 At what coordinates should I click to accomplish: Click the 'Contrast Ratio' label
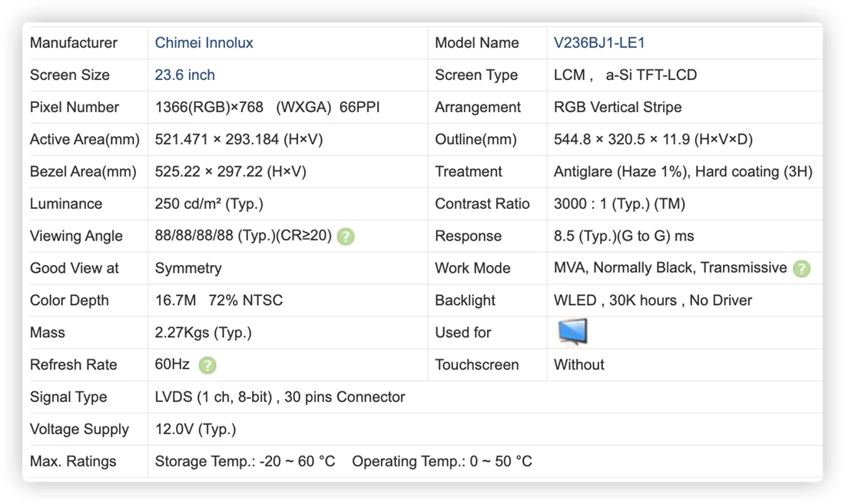click(x=482, y=204)
